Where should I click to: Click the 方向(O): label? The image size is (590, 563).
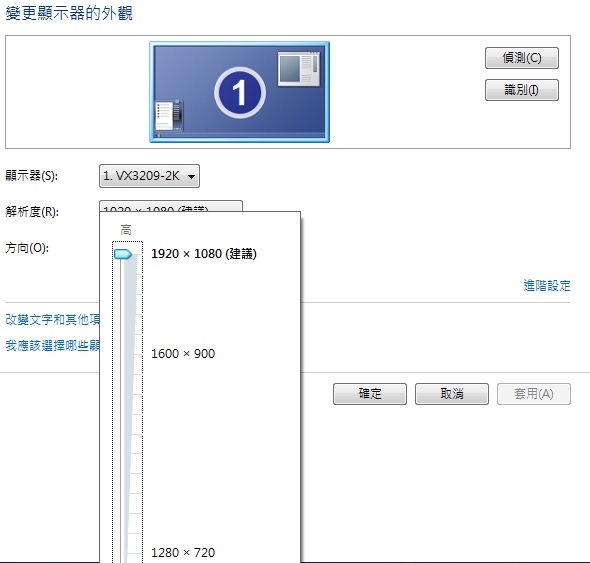point(27,248)
